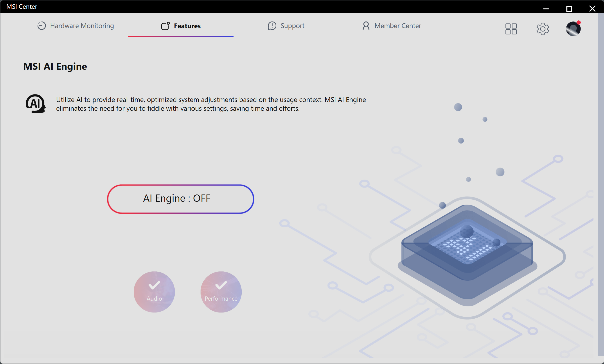Open the four-square grid view icon
Image resolution: width=604 pixels, height=364 pixels.
511,29
